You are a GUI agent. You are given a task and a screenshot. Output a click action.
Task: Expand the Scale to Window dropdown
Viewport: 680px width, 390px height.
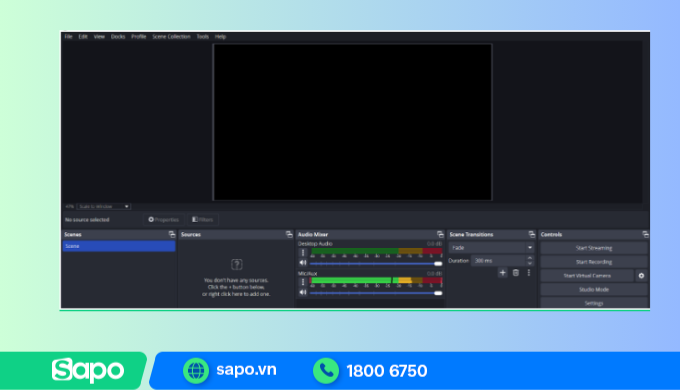click(x=104, y=206)
